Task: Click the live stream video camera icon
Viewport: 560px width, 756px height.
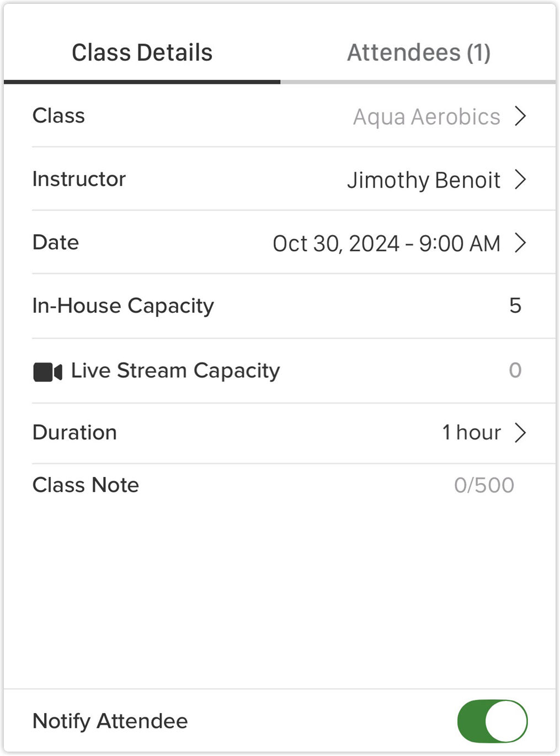Action: 47,372
